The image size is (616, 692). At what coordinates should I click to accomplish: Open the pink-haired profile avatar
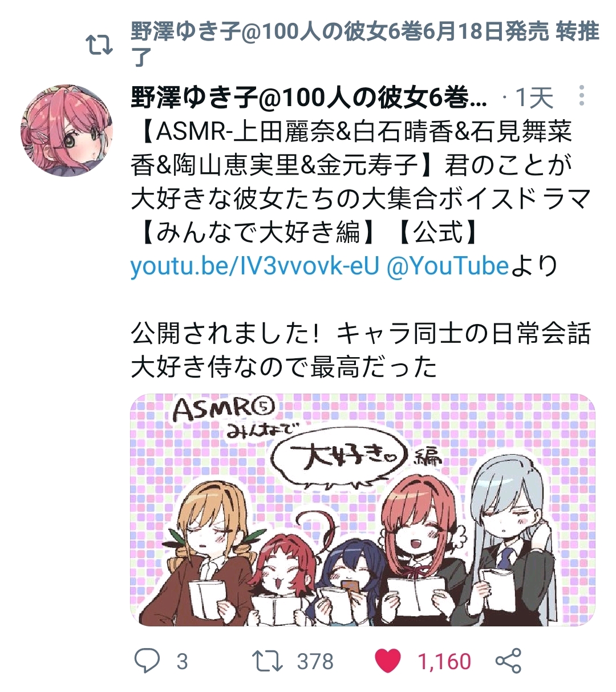pyautogui.click(x=67, y=131)
